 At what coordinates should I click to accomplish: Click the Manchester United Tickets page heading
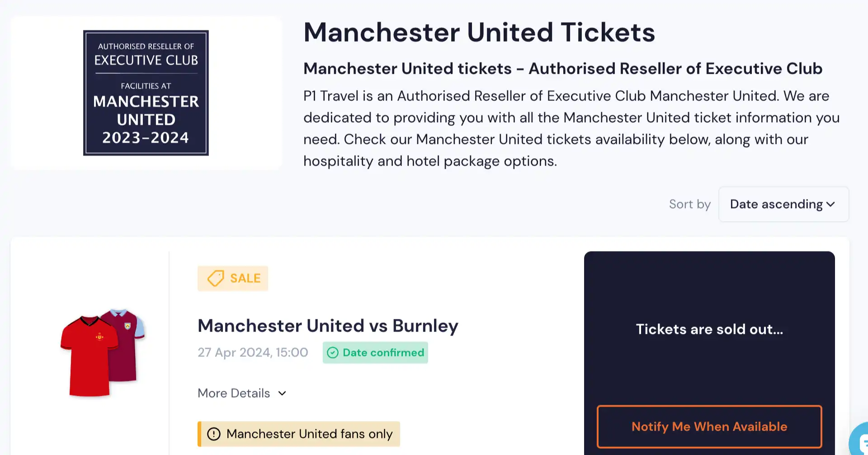click(x=479, y=32)
